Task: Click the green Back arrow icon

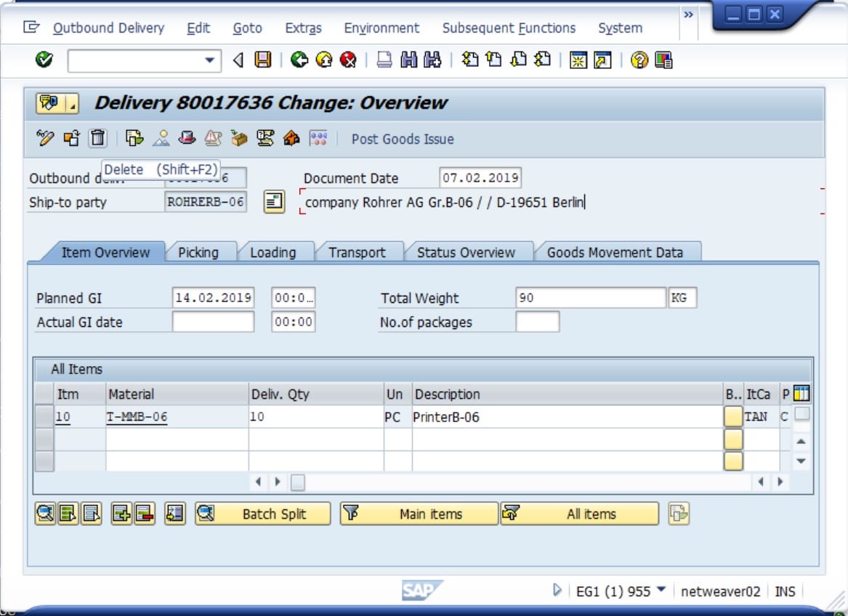Action: pyautogui.click(x=299, y=60)
